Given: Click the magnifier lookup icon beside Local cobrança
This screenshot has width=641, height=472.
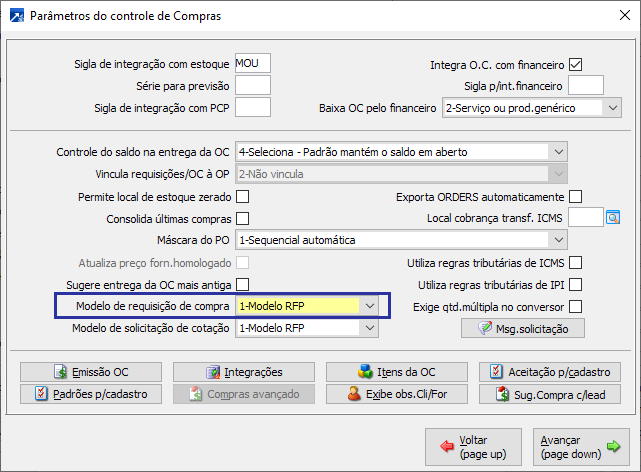Looking at the screenshot, I should tap(613, 217).
